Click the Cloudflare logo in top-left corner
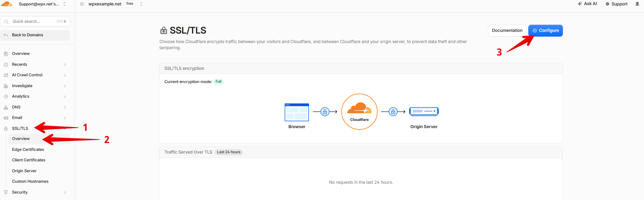 [x=7, y=4]
